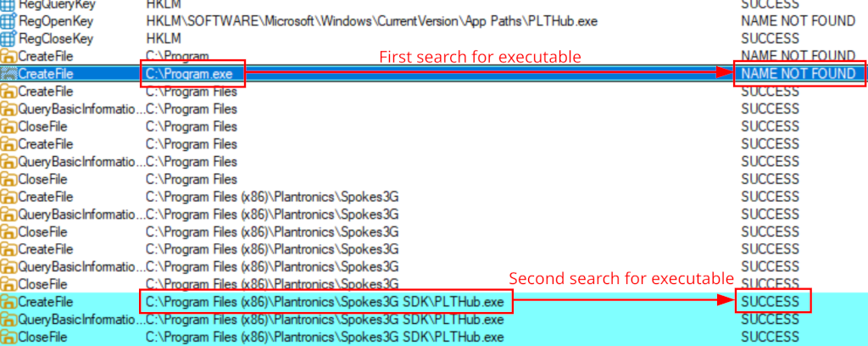
Task: Click SUCCESS result of CreateFile PLTHub.exe
Action: pos(771,302)
